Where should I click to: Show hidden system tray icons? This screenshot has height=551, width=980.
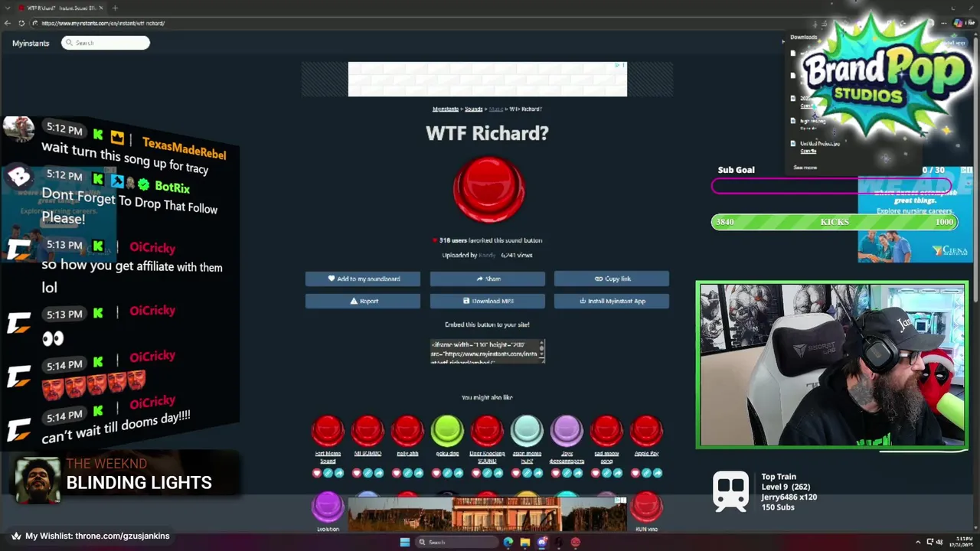coord(918,542)
